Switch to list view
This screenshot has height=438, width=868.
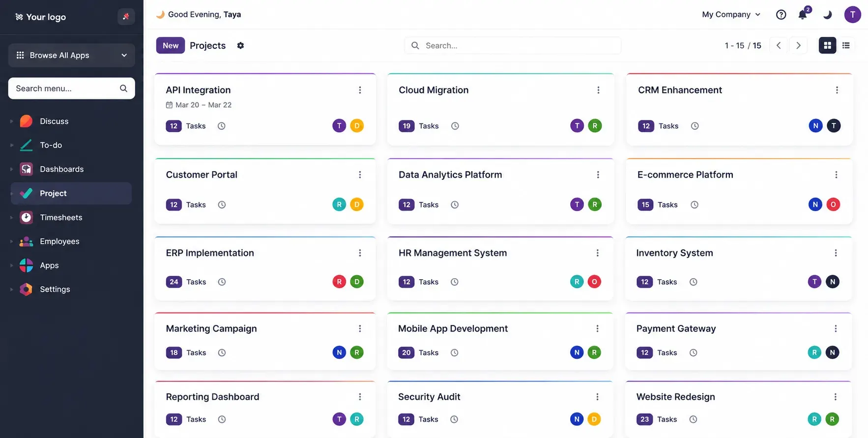click(x=846, y=45)
